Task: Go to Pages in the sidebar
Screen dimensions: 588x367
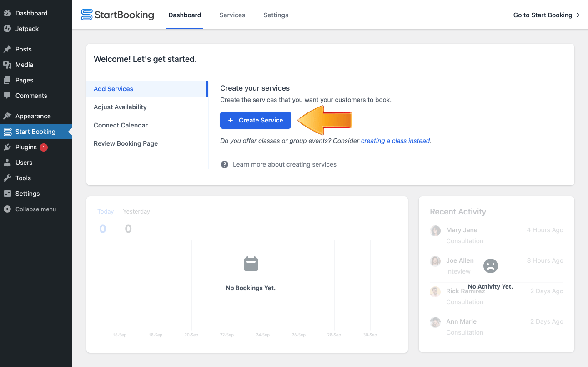Action: click(25, 80)
